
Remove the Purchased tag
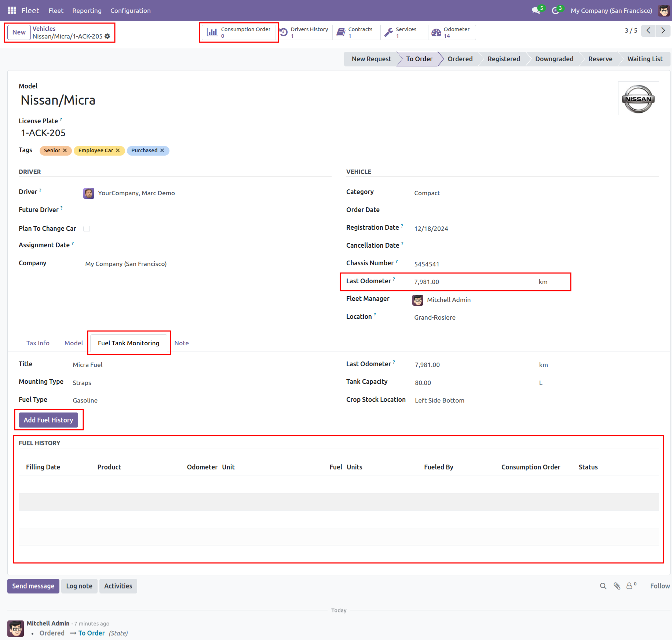tap(162, 150)
